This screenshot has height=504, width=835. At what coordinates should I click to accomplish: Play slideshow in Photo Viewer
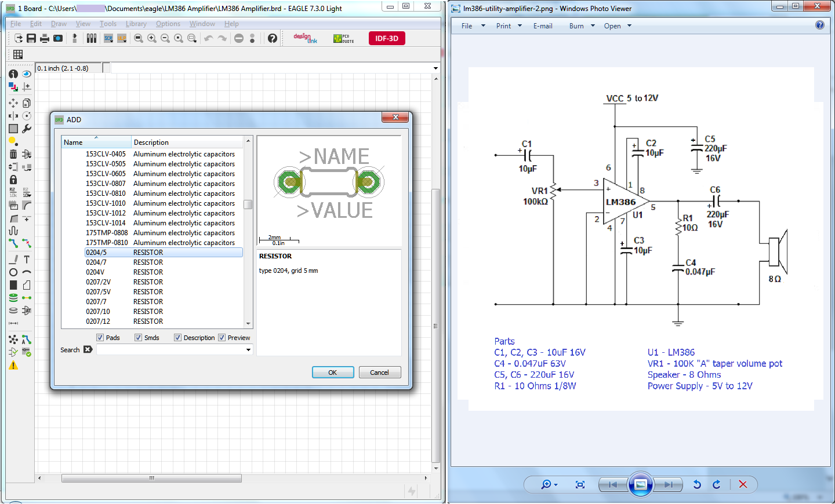coord(641,484)
